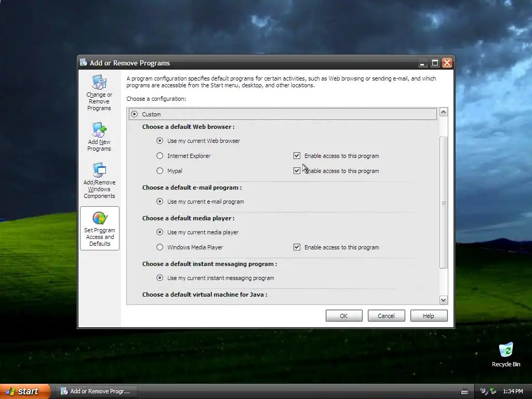Click the OK button
Image resolution: width=532 pixels, height=399 pixels.
tap(344, 315)
